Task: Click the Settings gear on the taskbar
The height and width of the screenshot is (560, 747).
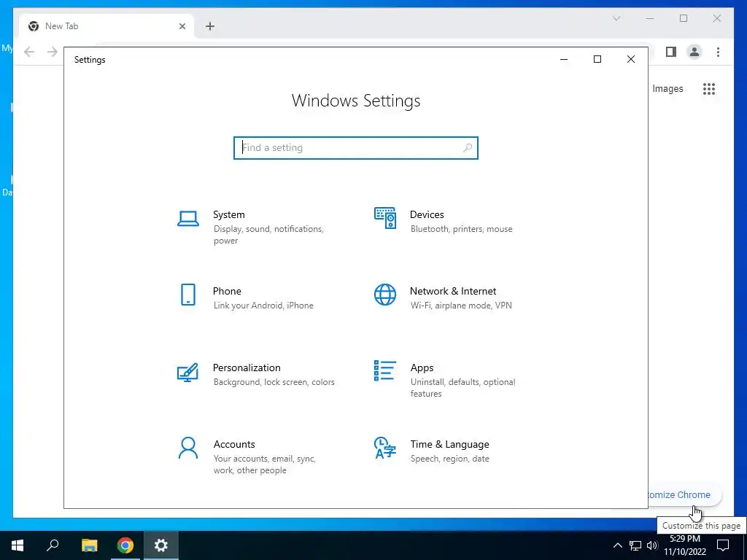Action: [161, 545]
